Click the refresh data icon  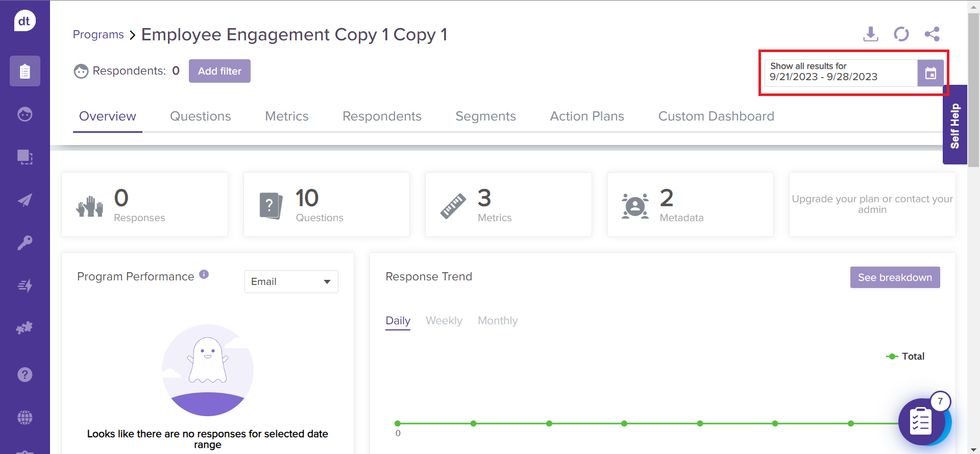point(901,34)
